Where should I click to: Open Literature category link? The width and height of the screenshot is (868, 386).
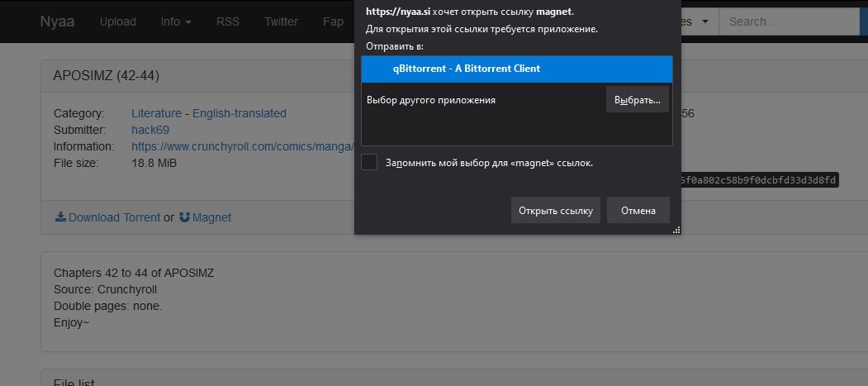coord(157,113)
